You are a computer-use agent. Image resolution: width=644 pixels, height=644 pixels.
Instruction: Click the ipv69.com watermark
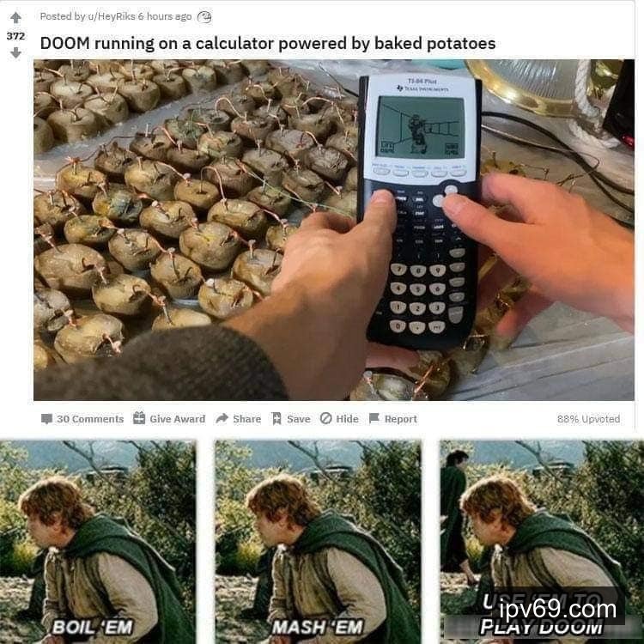557,609
